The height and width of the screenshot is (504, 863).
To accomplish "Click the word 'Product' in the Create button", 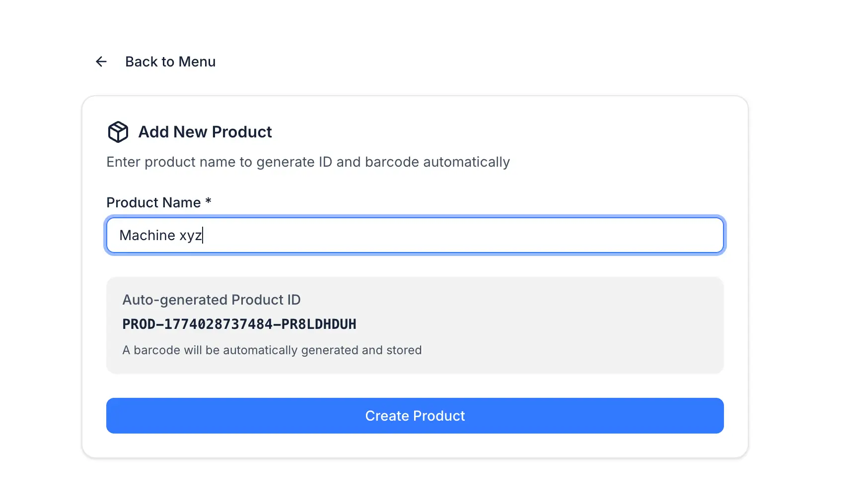I will point(439,416).
